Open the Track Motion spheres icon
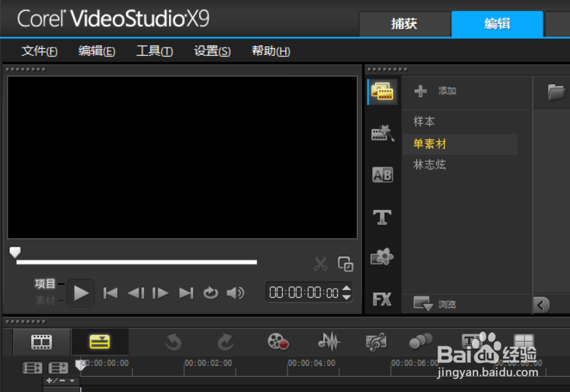This screenshot has width=570, height=392. pos(420,341)
